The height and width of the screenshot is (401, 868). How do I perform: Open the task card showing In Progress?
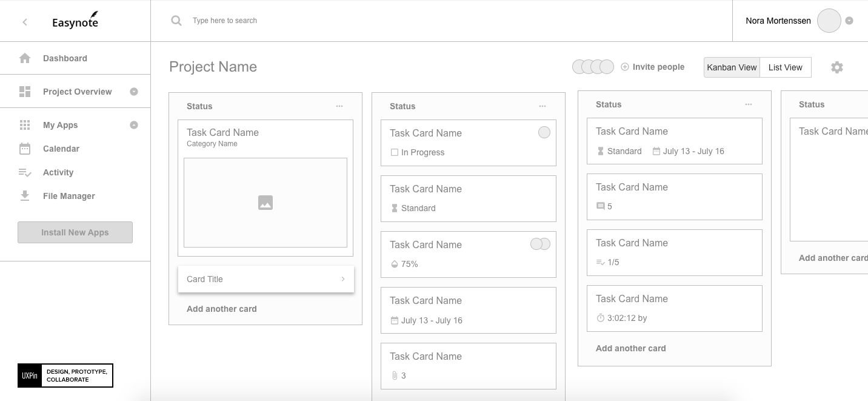(x=469, y=143)
